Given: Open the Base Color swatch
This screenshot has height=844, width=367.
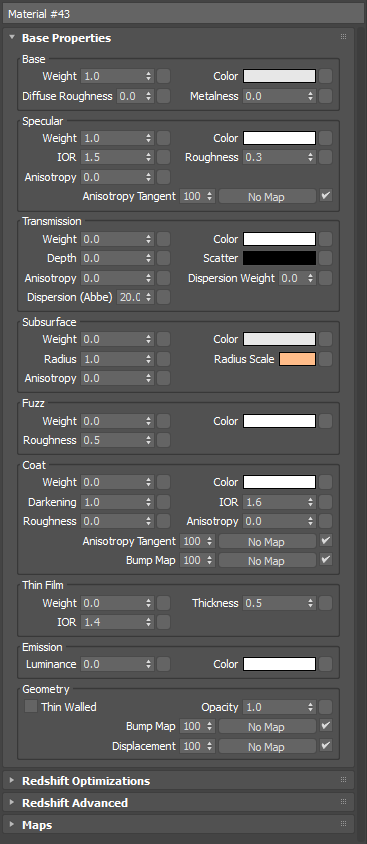Looking at the screenshot, I should click(x=279, y=76).
